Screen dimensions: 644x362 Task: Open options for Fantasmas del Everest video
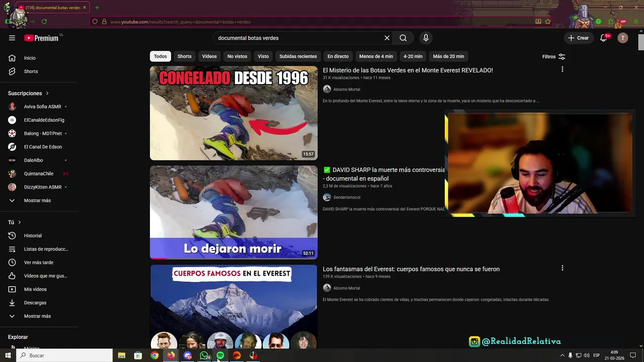point(562,268)
